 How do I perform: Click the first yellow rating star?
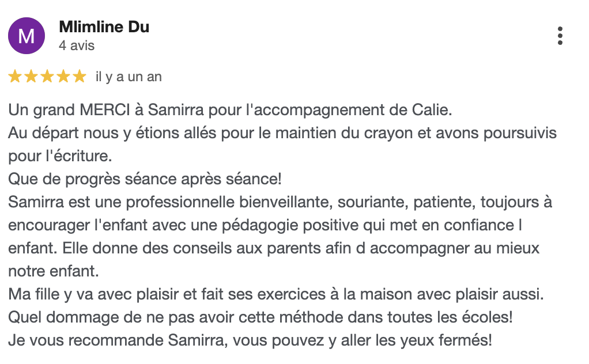15,77
